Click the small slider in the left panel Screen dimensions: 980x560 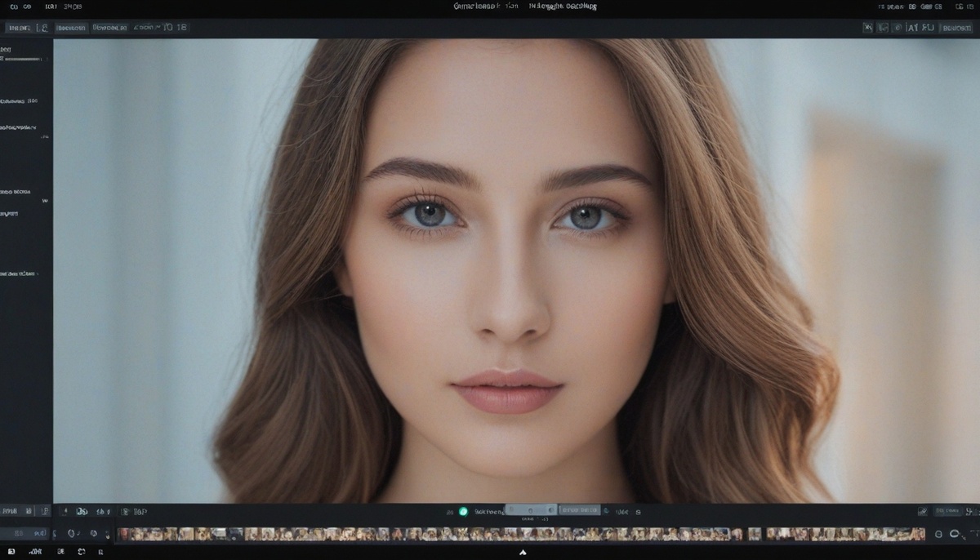pos(22,60)
